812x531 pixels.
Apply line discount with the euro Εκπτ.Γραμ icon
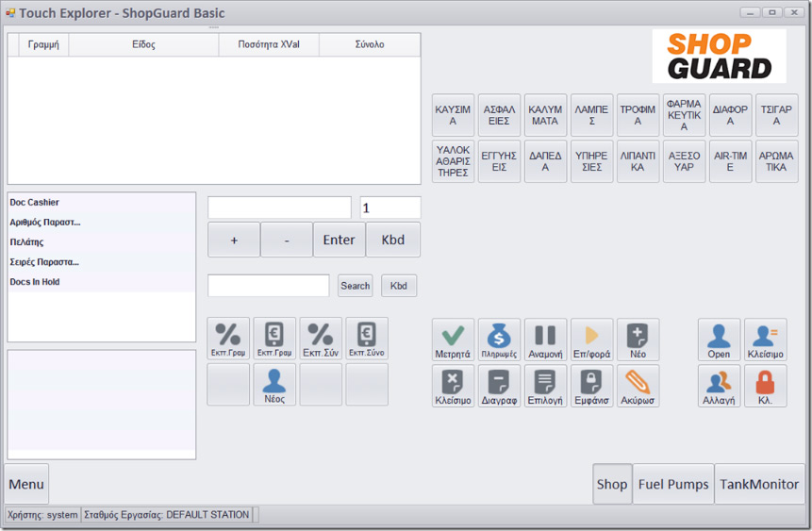tap(274, 339)
